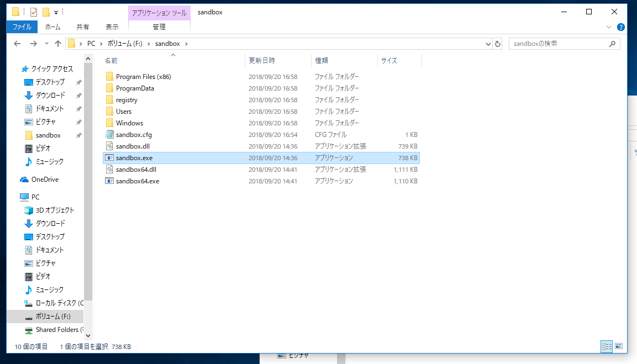
Task: Select the sandbox64.dll file
Action: [136, 170]
